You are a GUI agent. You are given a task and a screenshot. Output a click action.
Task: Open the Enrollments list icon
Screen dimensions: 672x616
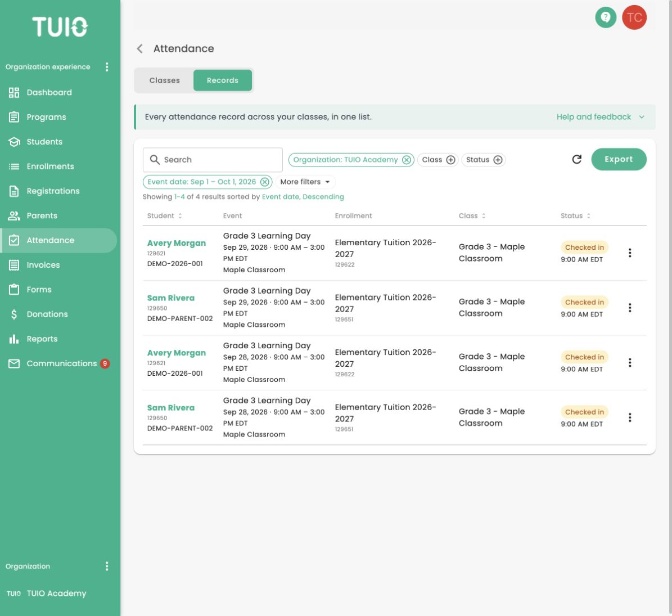tap(14, 167)
